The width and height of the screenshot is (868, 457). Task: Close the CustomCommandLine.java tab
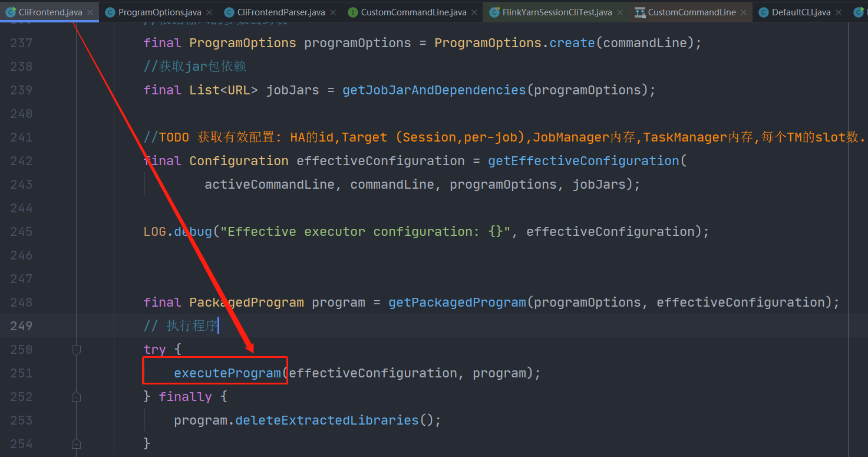click(x=474, y=12)
